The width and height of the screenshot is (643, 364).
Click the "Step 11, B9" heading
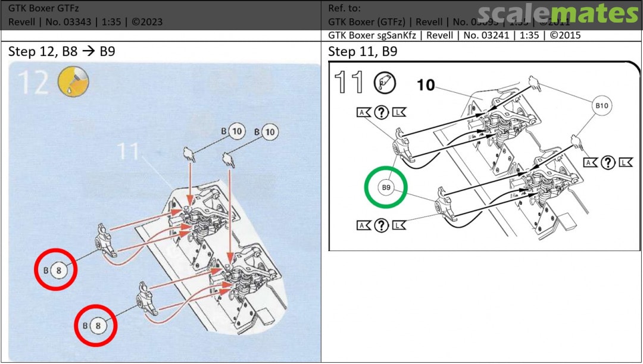(x=363, y=52)
